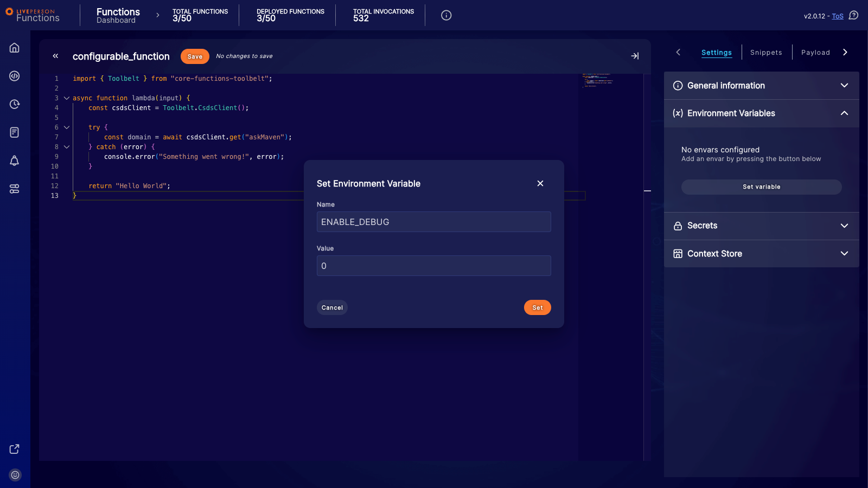Click the integrations icon in the sidebar
Screen dimensions: 868x488
coord(14,189)
